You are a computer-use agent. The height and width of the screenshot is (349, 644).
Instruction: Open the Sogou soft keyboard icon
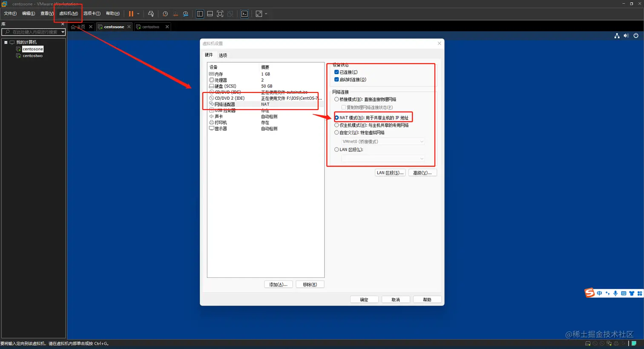tap(624, 293)
